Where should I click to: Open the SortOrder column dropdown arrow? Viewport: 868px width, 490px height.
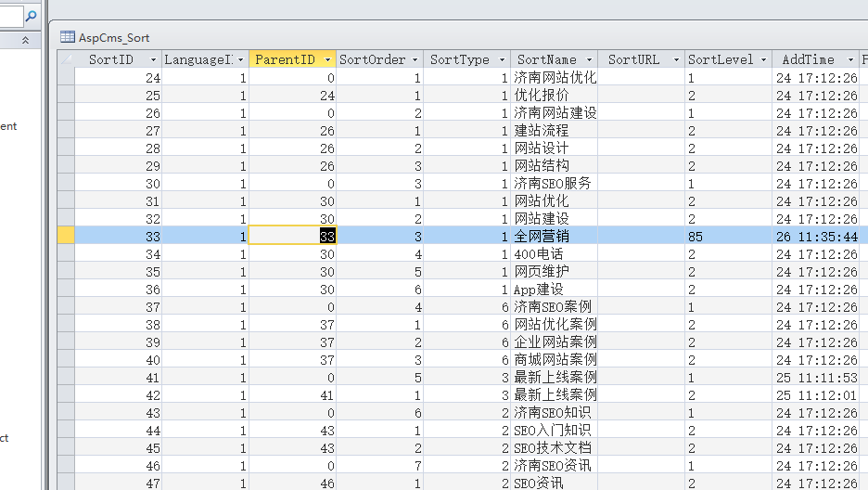tap(415, 60)
